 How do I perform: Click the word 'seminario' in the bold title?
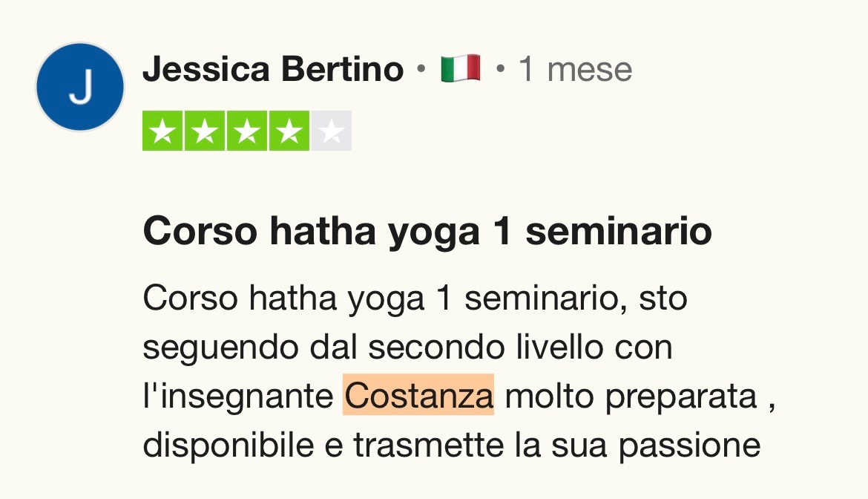[x=618, y=230]
